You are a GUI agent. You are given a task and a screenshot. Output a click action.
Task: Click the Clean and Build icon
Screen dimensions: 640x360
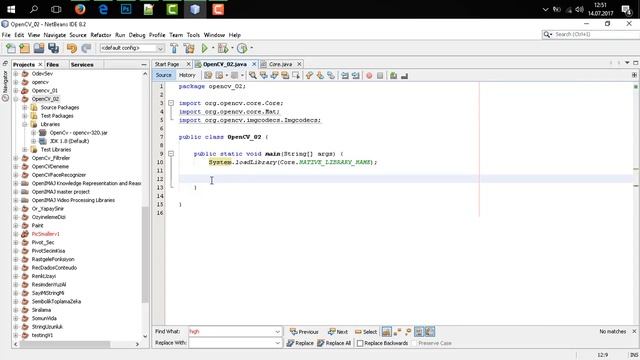189,48
